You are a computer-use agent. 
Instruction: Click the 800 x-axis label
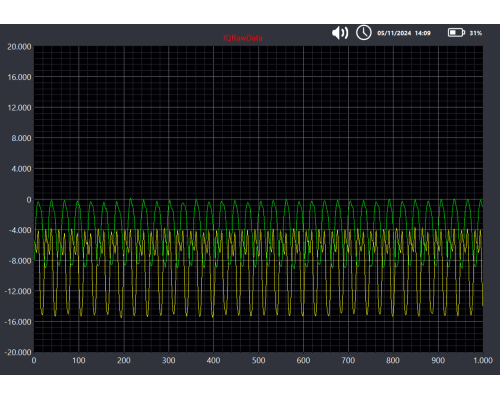point(393,360)
